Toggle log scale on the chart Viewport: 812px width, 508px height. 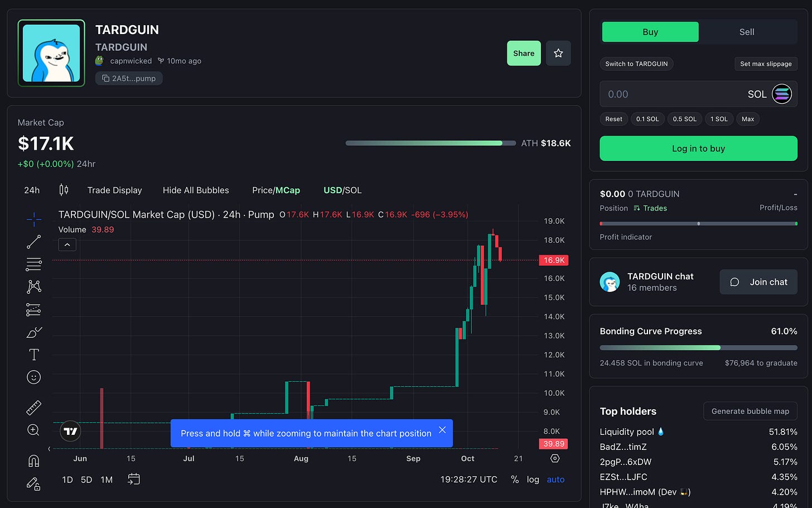click(x=533, y=480)
